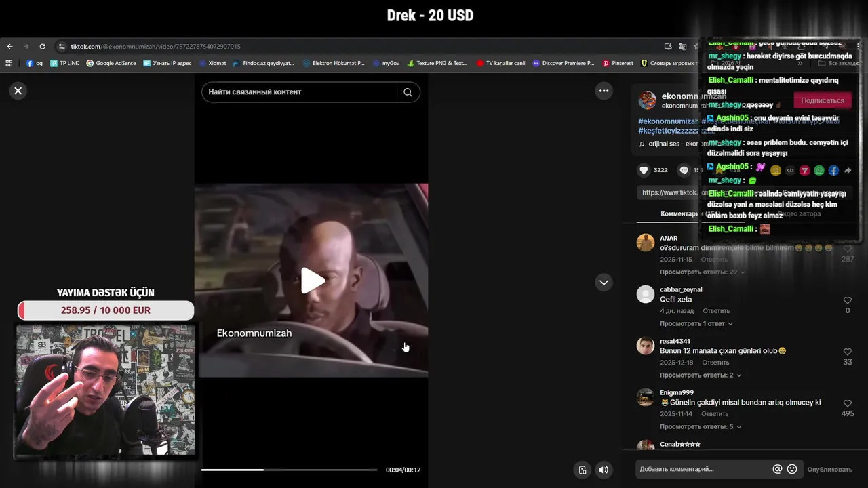Open more share options arrow

(848, 171)
